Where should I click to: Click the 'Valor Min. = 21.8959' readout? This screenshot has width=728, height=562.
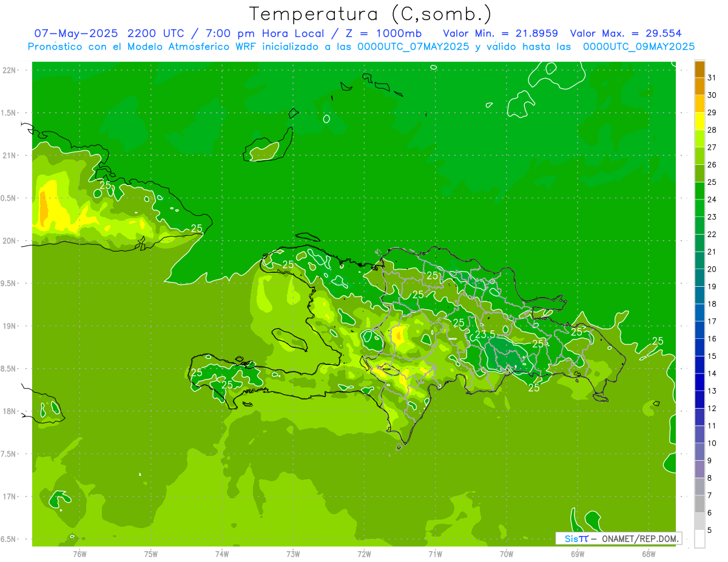[x=500, y=33]
